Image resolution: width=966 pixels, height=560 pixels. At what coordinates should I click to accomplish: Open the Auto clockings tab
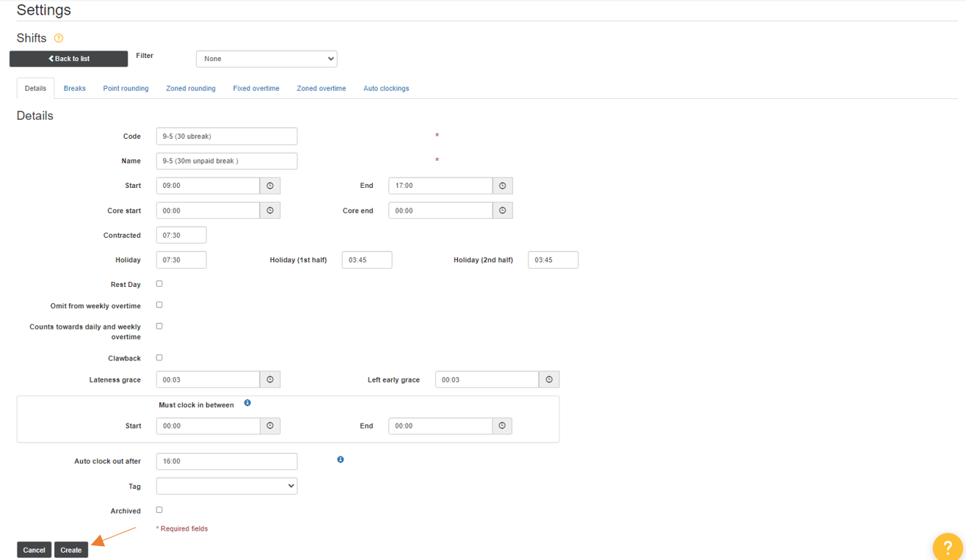coord(385,87)
